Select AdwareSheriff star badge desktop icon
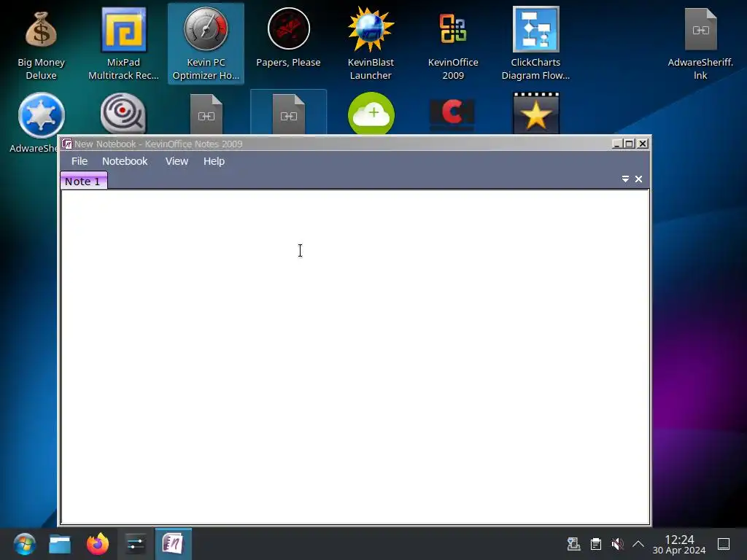Screen dimensions: 747x560 (x=41, y=115)
